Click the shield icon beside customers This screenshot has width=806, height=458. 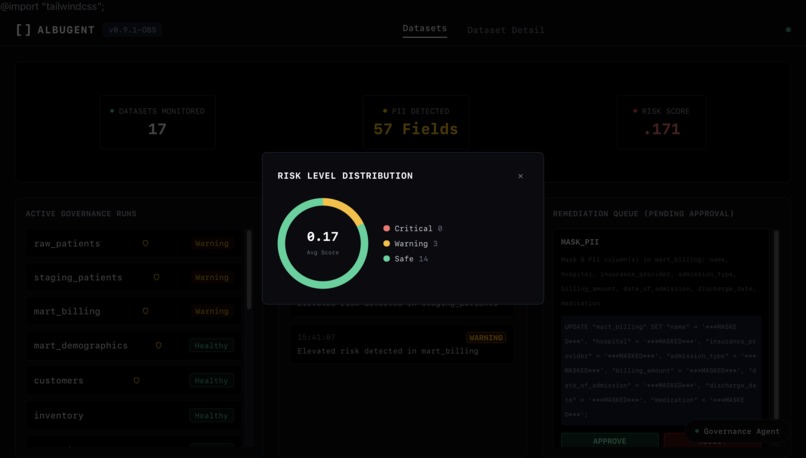click(136, 380)
